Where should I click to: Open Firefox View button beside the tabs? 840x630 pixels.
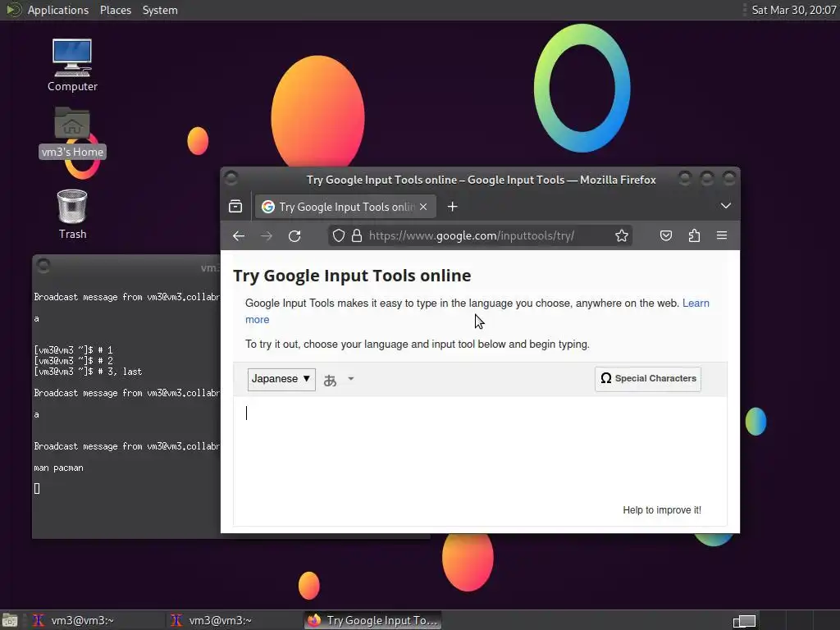(235, 207)
